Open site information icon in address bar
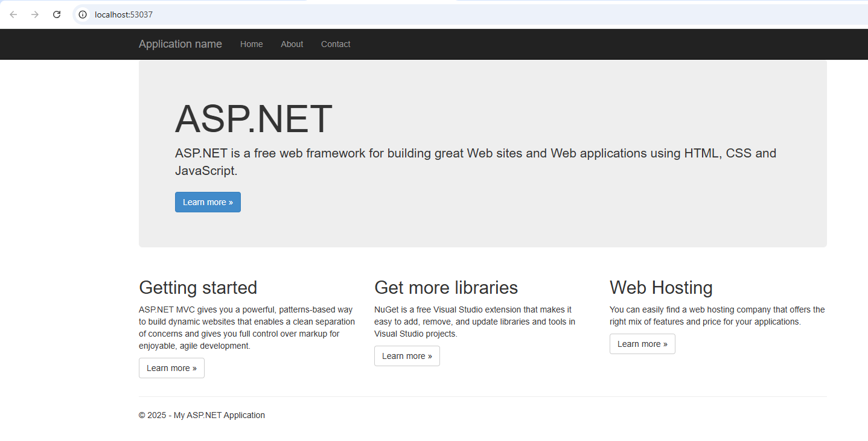The width and height of the screenshot is (868, 441). point(83,14)
